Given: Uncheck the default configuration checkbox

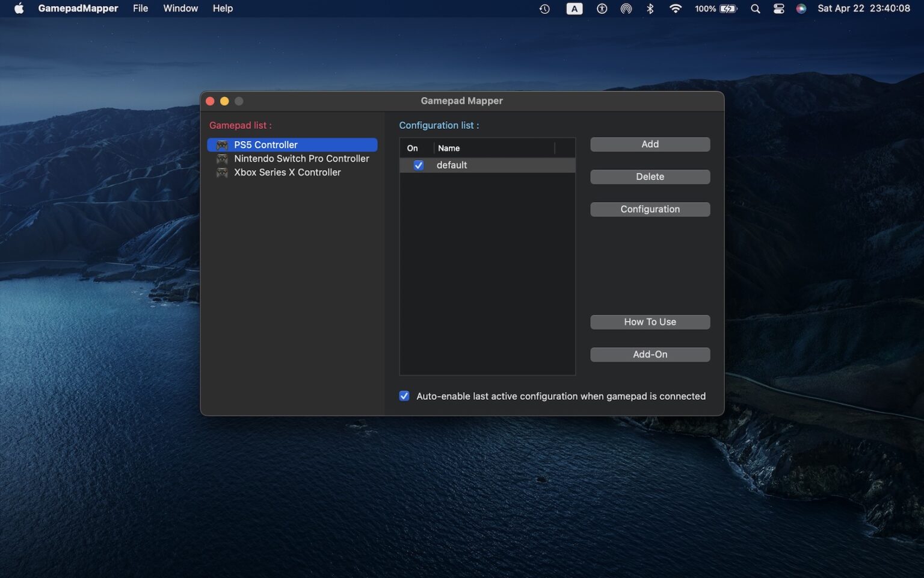Looking at the screenshot, I should tap(419, 165).
